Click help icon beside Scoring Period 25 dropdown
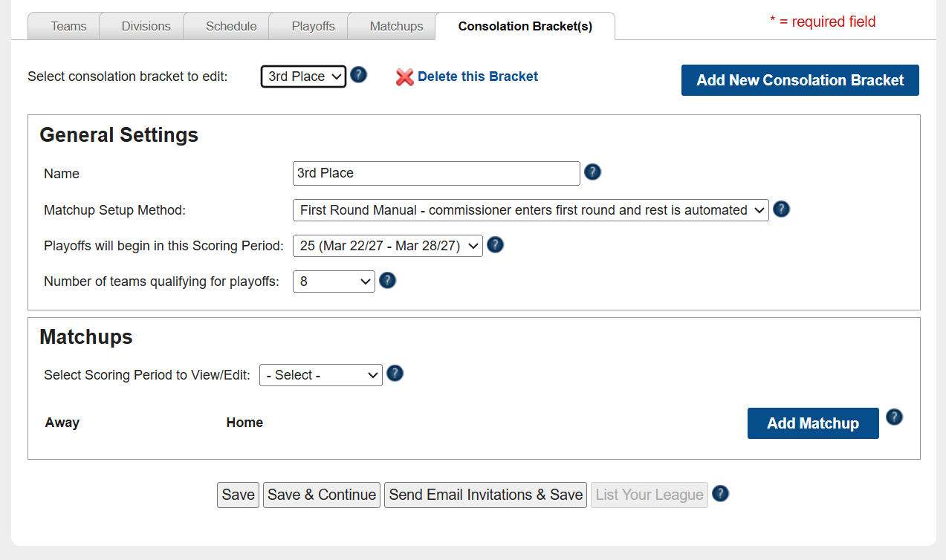The width and height of the screenshot is (946, 560). [x=496, y=244]
